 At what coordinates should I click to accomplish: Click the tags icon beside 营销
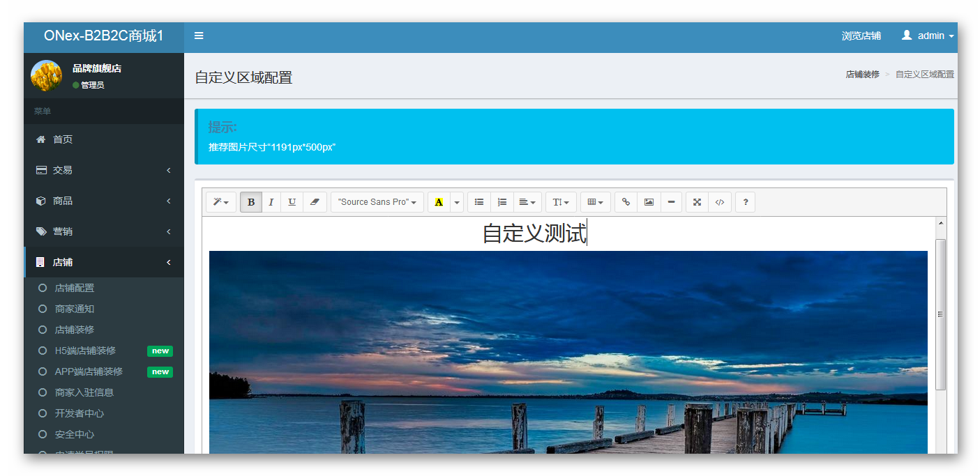[x=41, y=231]
